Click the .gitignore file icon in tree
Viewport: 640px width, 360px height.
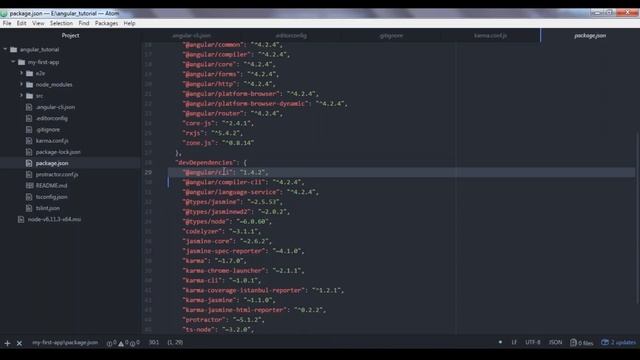click(29, 129)
